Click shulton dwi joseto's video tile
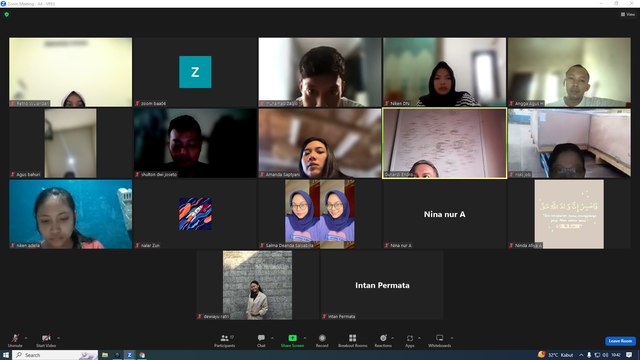Viewport: 640px width, 360px height. (x=195, y=143)
